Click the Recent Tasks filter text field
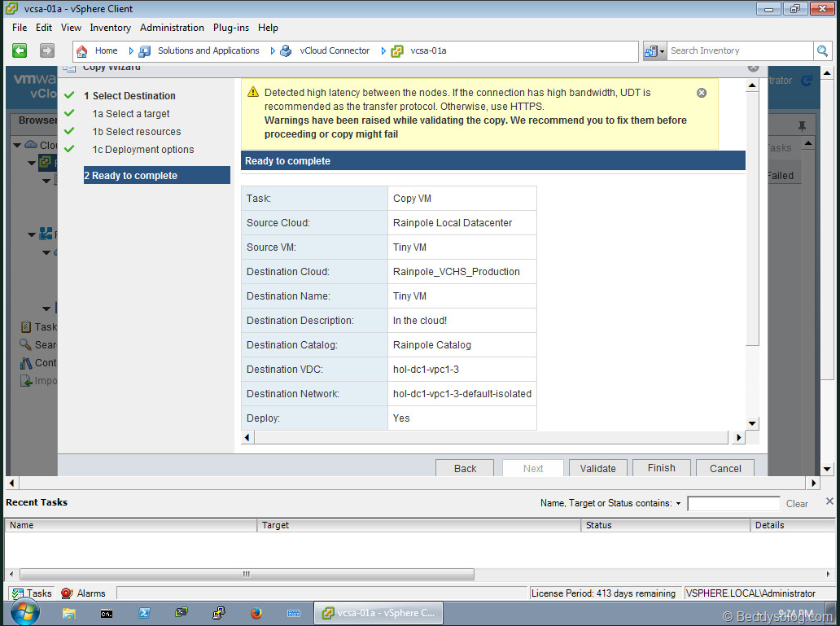 (x=733, y=504)
